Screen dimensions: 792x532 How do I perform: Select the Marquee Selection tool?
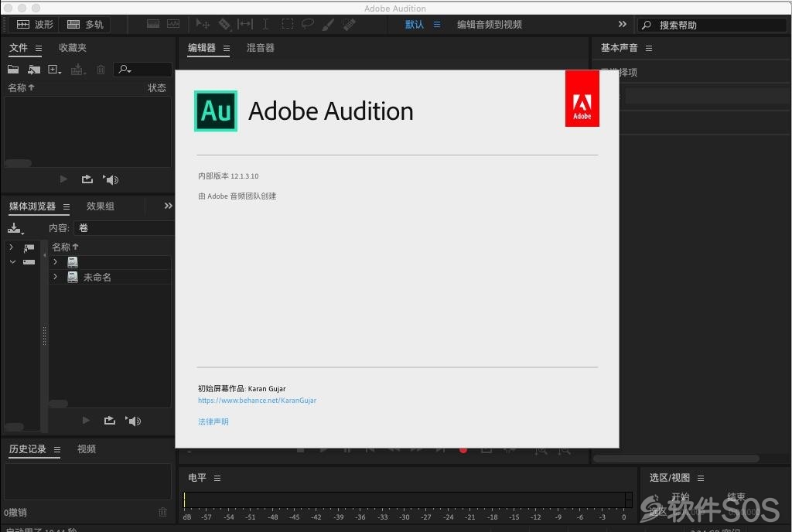coord(288,24)
